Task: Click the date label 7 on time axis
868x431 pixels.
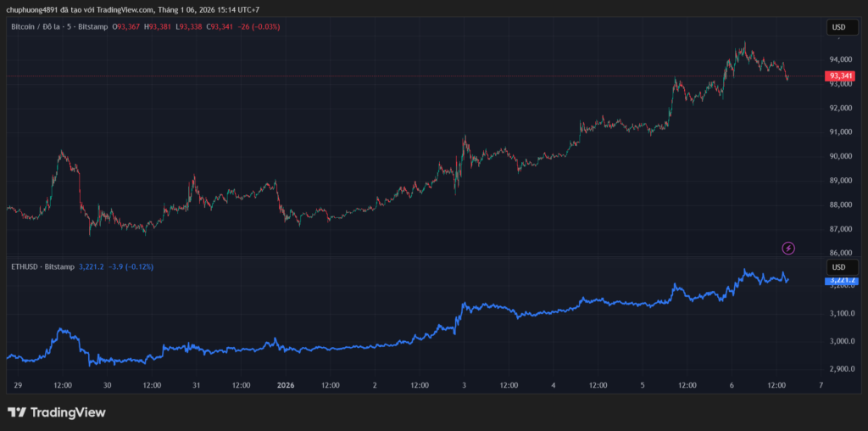Action: pyautogui.click(x=820, y=385)
